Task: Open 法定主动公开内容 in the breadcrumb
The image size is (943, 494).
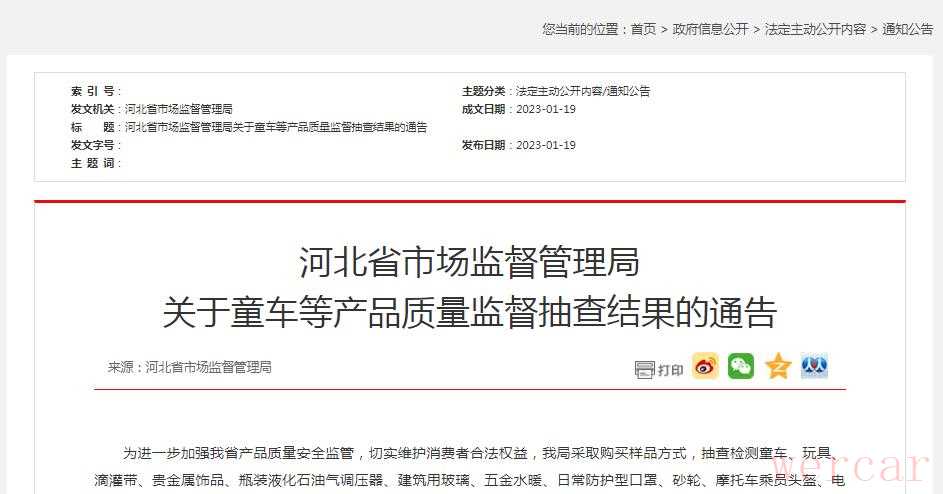Action: (x=816, y=29)
